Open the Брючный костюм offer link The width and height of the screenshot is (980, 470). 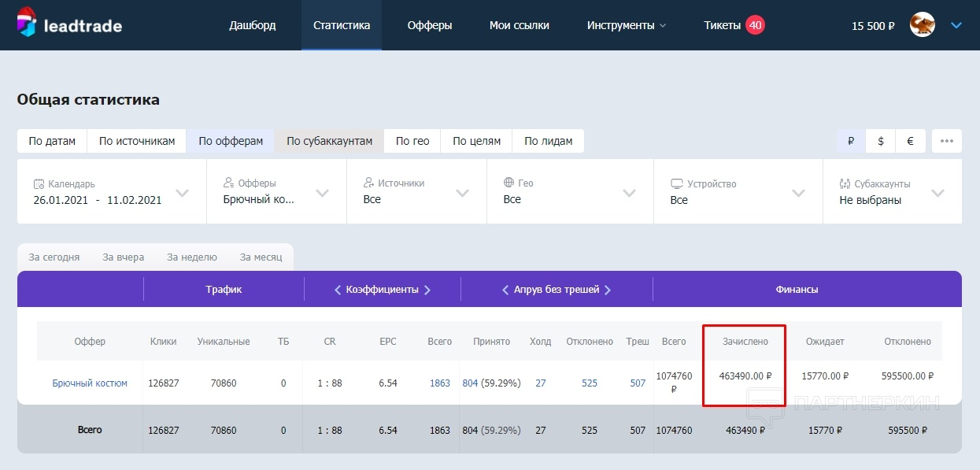[90, 383]
